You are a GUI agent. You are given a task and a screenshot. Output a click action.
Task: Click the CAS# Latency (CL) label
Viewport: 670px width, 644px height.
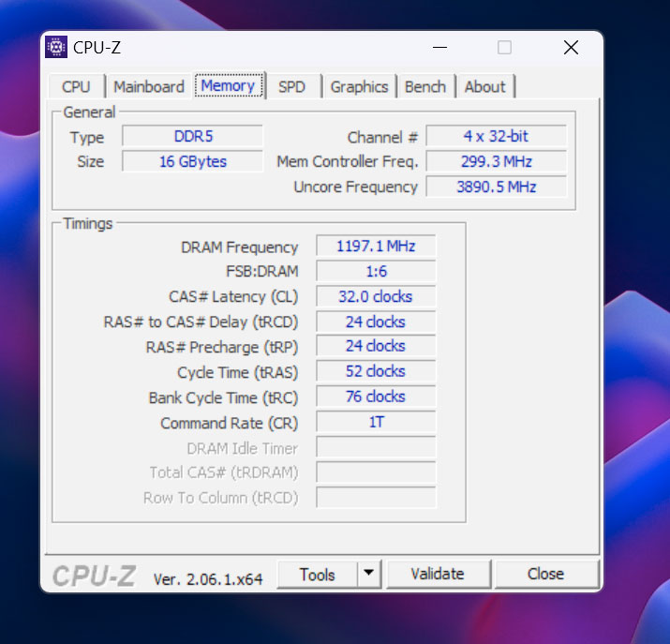pyautogui.click(x=233, y=296)
